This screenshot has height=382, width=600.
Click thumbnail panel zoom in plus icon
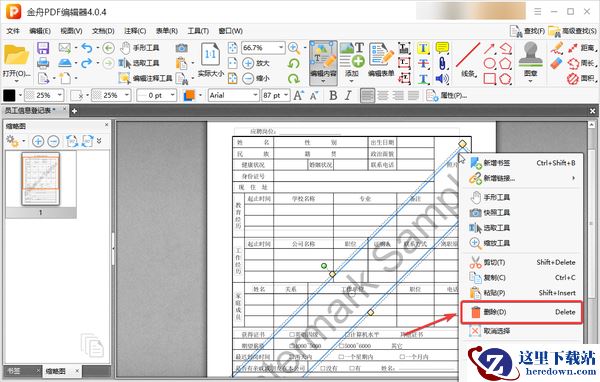click(x=38, y=141)
